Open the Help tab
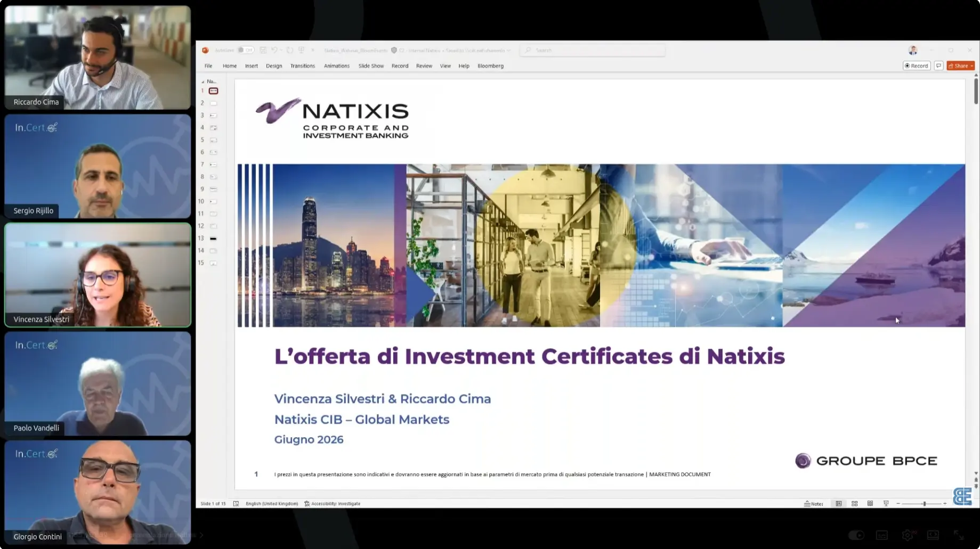The width and height of the screenshot is (980, 549). (x=464, y=66)
